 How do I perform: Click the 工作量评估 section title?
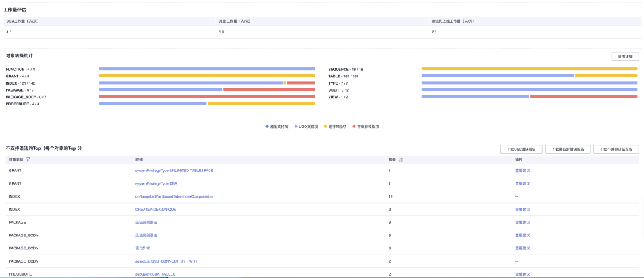click(x=15, y=10)
